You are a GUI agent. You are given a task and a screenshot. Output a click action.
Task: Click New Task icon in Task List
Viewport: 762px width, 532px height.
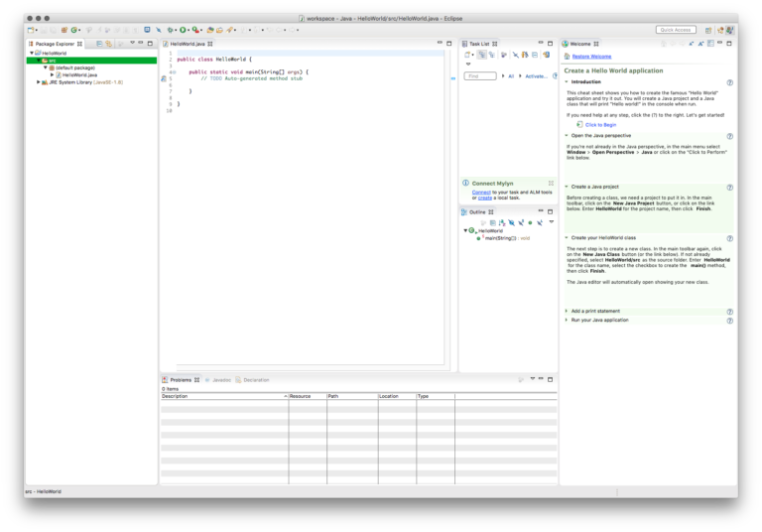(467, 55)
